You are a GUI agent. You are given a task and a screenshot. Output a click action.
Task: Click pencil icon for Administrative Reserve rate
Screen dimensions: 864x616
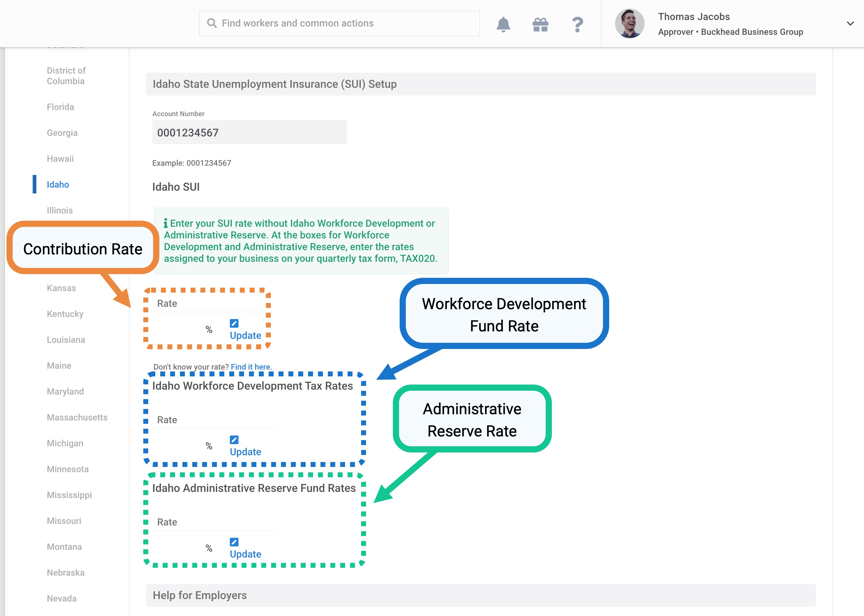point(234,542)
